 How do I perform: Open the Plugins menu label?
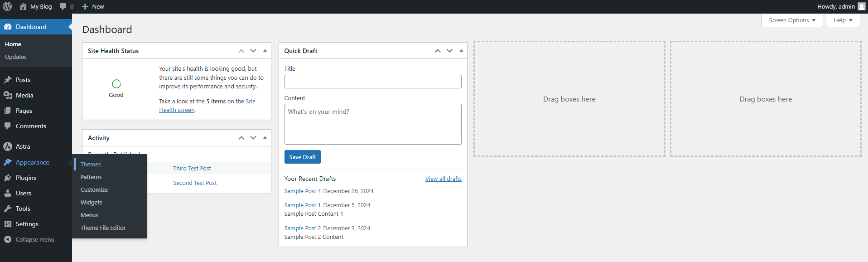(x=26, y=178)
